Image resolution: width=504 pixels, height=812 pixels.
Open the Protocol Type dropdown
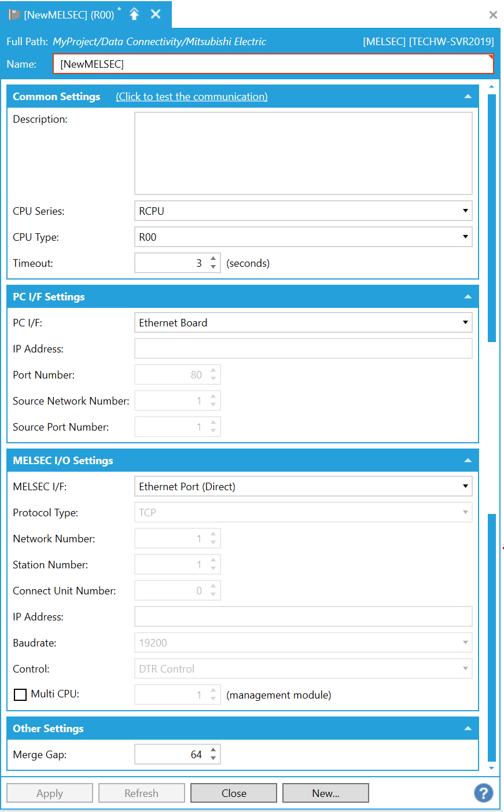coord(303,512)
